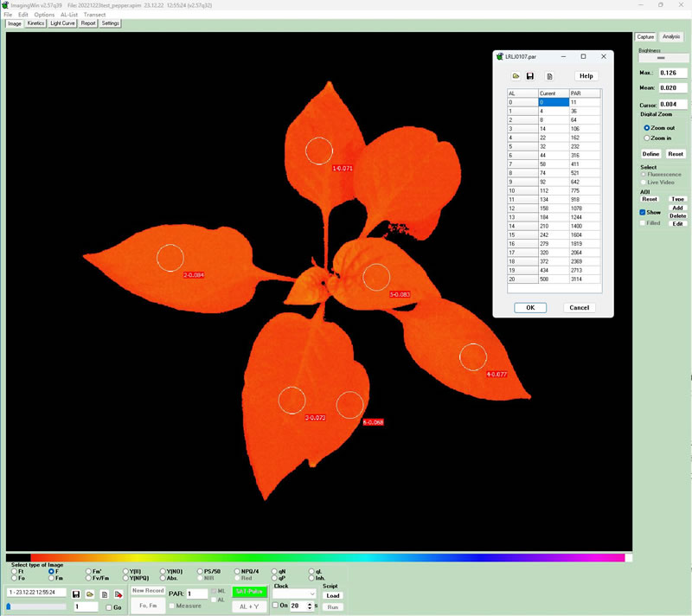Click the open file icon in LRLI0107.par dialog
The width and height of the screenshot is (692, 616).
516,76
